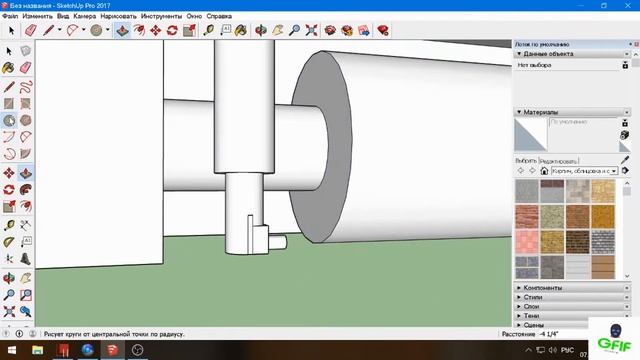Select the Offset tool in top toolbar
This screenshot has width=640, height=360.
tap(139, 30)
